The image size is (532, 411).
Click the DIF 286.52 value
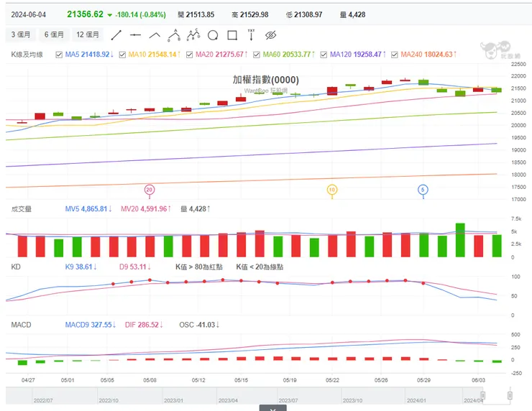[145, 325]
